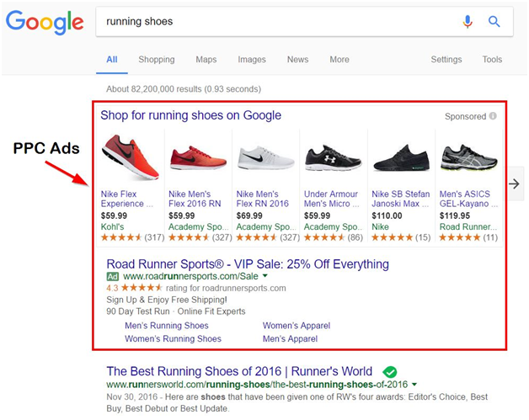Click www.roadrunnersports.com/Sale URL
This screenshot has width=529, height=420.
190,276
